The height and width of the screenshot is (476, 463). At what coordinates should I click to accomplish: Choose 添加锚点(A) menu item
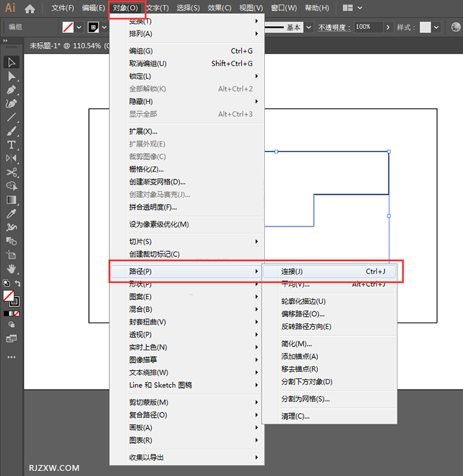[330, 356]
